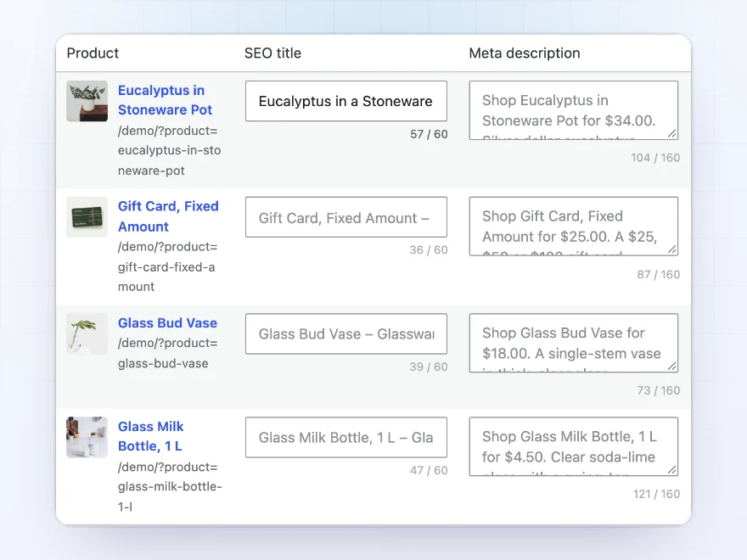Focus the Glass Milk Bottle meta description textarea
Screen dimensions: 747x560
point(574,446)
